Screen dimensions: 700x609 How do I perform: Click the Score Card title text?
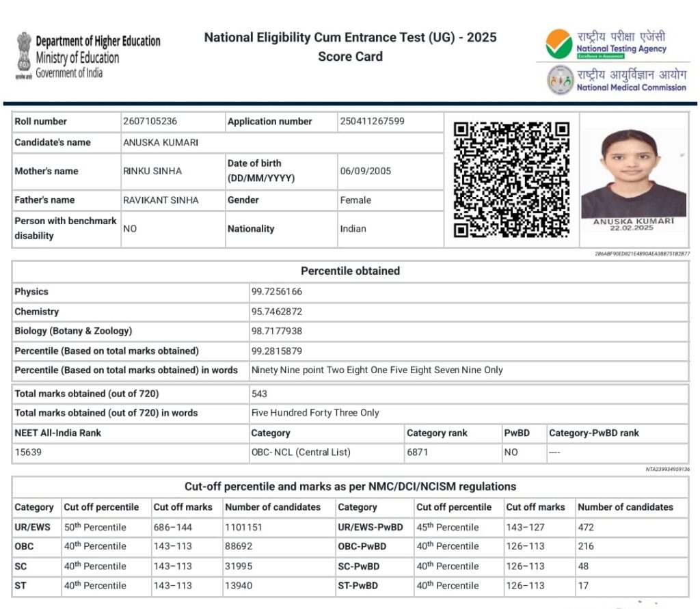[350, 57]
